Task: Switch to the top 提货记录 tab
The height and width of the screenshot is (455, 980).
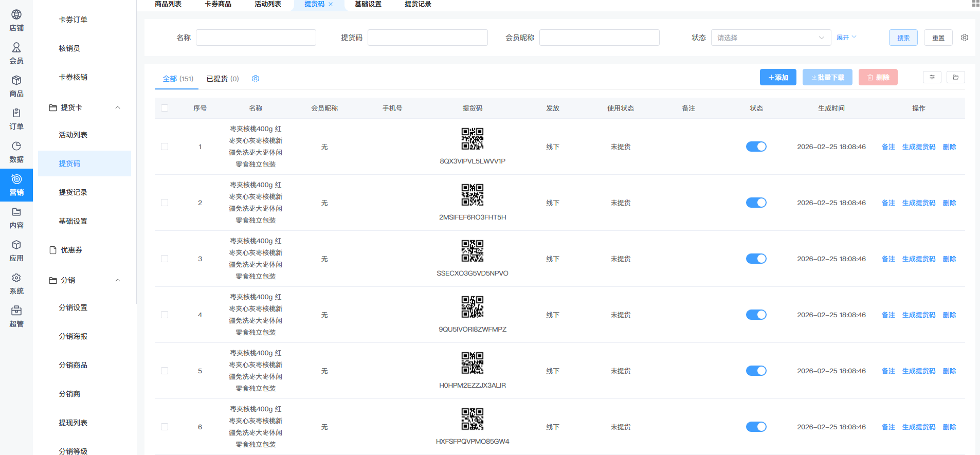Action: coord(418,4)
